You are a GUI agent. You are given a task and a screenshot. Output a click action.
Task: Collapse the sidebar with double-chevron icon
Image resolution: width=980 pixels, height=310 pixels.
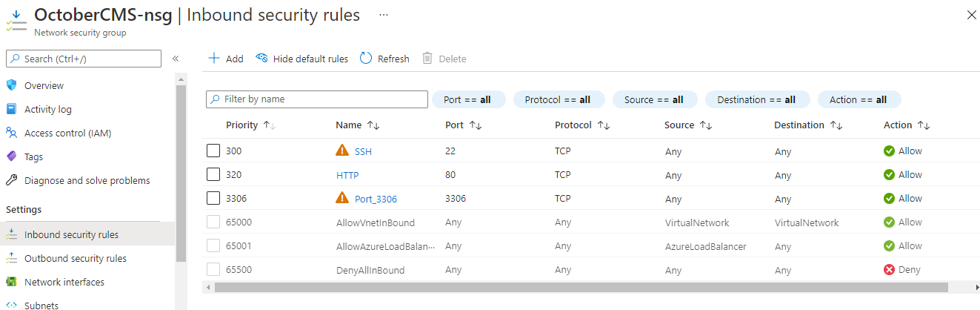[x=176, y=59]
